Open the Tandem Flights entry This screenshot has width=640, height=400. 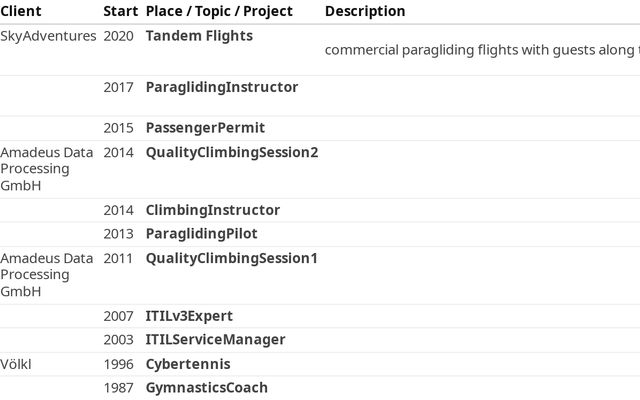[199, 36]
